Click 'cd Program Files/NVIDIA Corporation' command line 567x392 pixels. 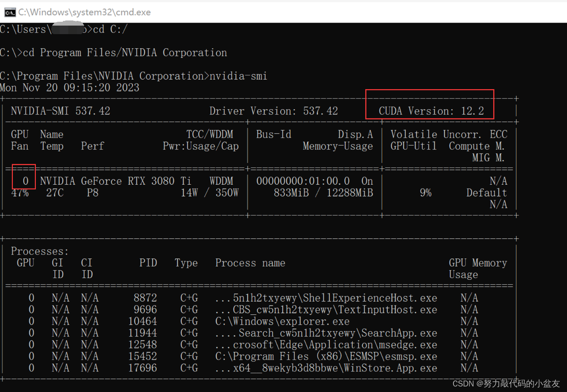coord(125,52)
